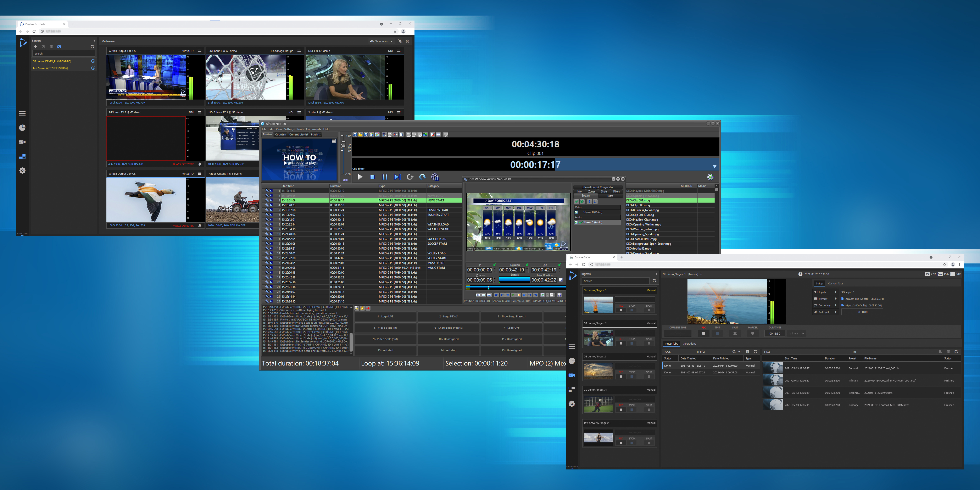Switch to Operations tab in Capture Suite
This screenshot has width=980, height=490.
tap(689, 344)
